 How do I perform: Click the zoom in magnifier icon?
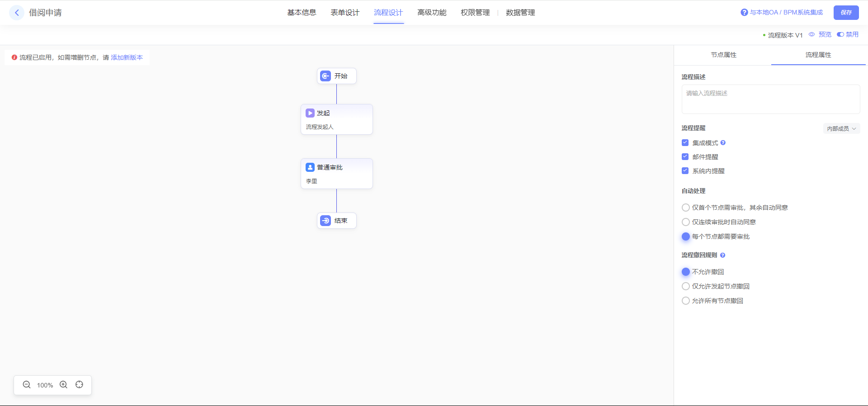(x=64, y=385)
